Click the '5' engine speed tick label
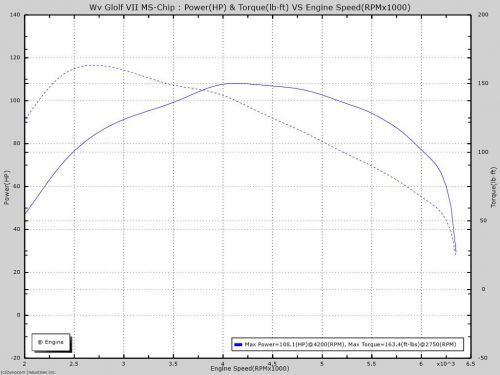 322,364
